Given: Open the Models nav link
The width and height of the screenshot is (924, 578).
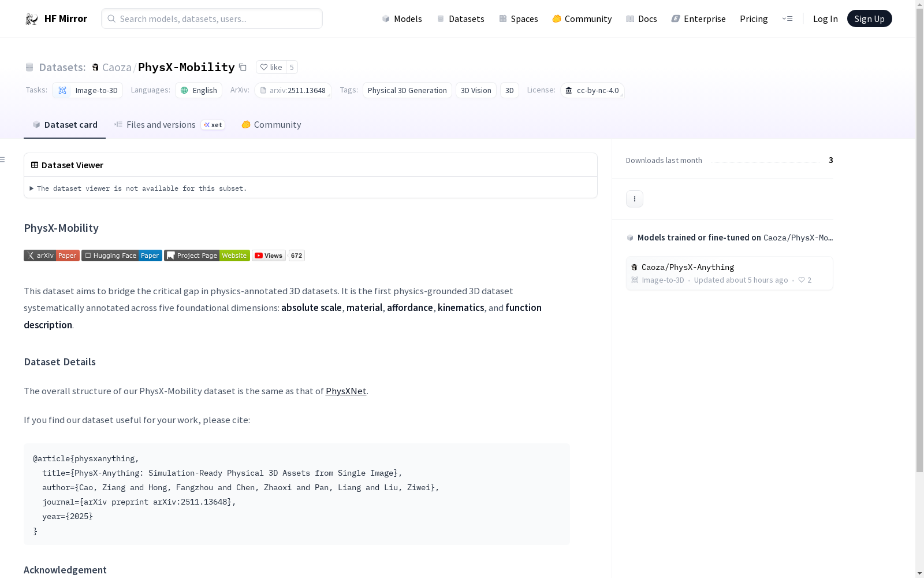Looking at the screenshot, I should (x=402, y=18).
